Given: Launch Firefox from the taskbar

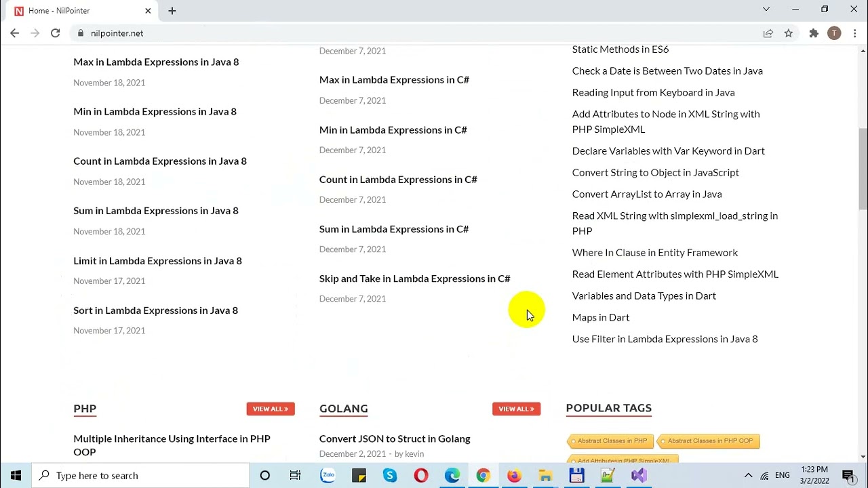Looking at the screenshot, I should (514, 475).
